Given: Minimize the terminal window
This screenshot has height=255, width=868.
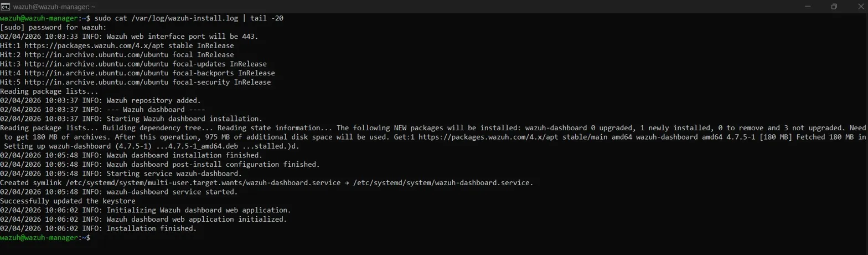Looking at the screenshot, I should (808, 6).
